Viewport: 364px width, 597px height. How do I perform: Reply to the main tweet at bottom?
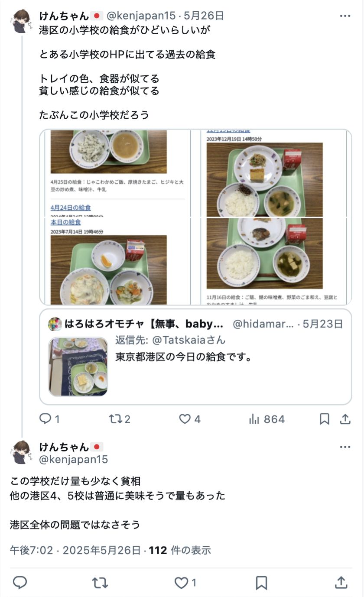(20, 583)
